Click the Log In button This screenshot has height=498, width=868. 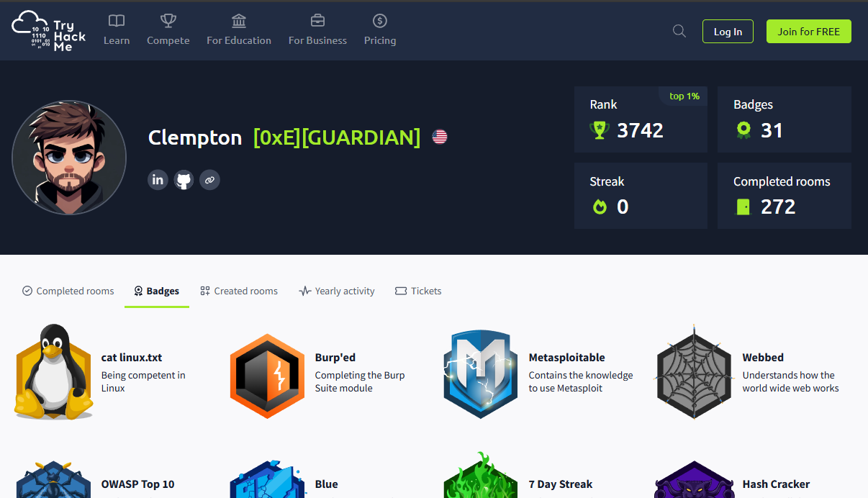tap(728, 32)
